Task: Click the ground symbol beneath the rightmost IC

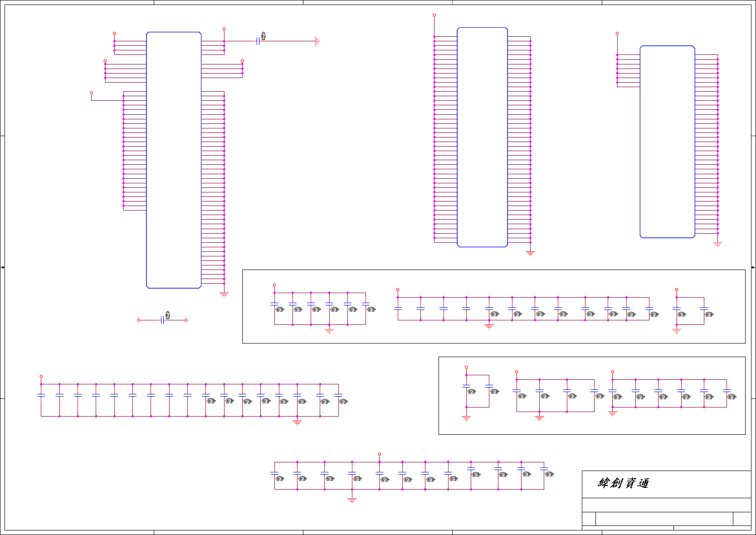Action: [717, 244]
